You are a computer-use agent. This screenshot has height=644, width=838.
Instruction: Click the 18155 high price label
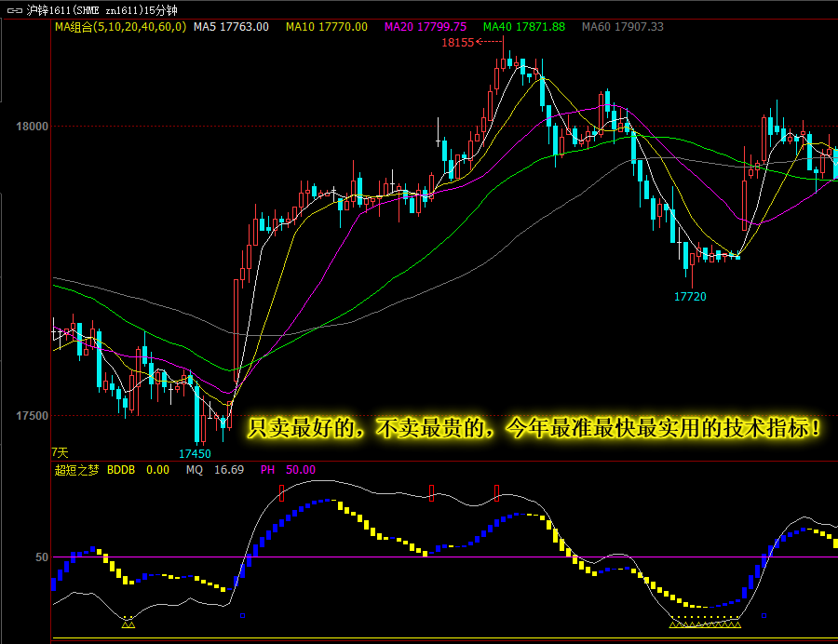click(x=457, y=43)
